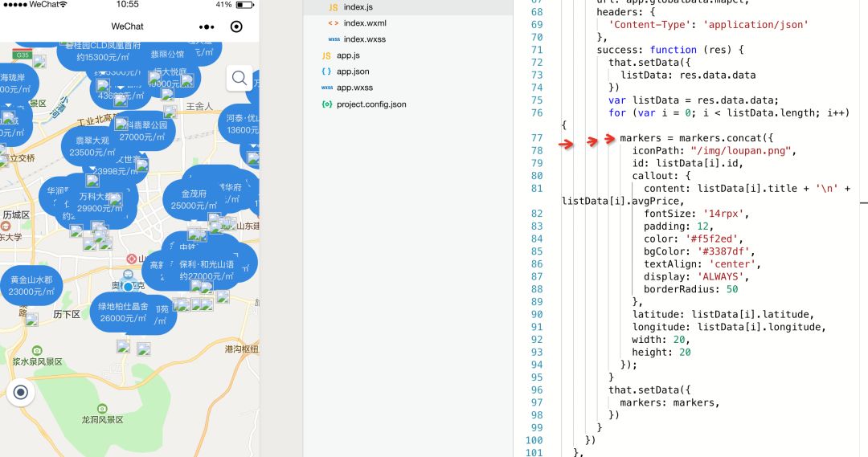Click the 浆水泉风景区 map label
This screenshot has width=868, height=457.
tap(38, 362)
